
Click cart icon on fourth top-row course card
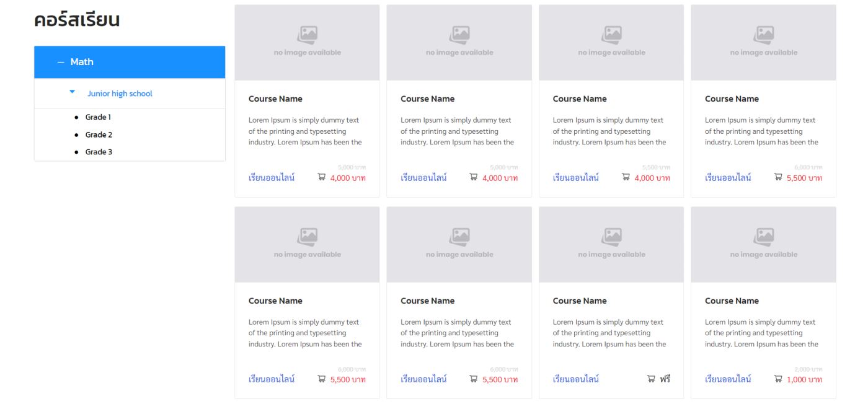(778, 177)
